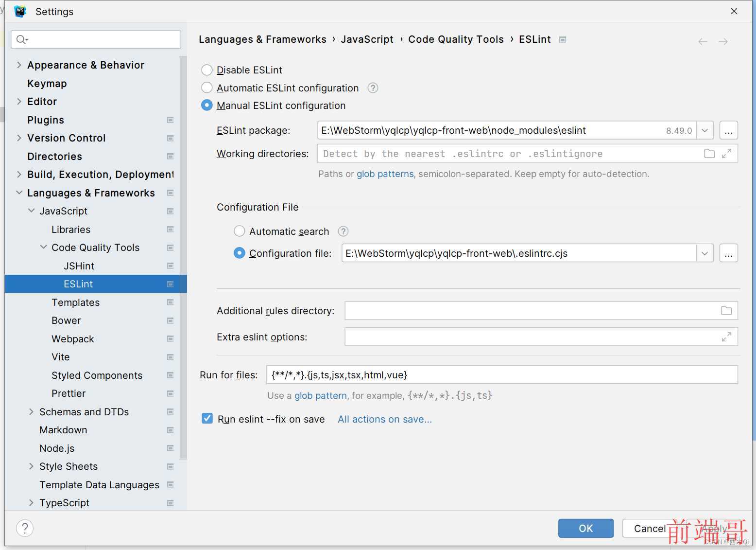756x550 pixels.
Task: Open the help question mark button at bottom left
Action: pyautogui.click(x=25, y=528)
